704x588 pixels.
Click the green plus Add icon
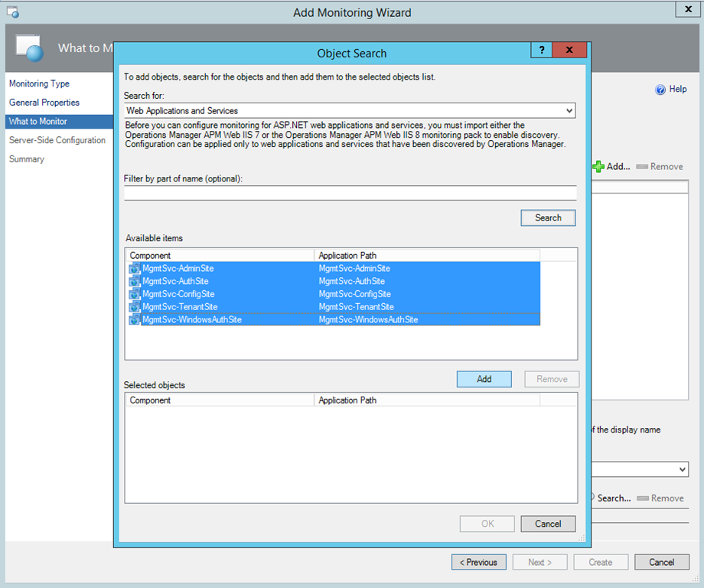[598, 166]
